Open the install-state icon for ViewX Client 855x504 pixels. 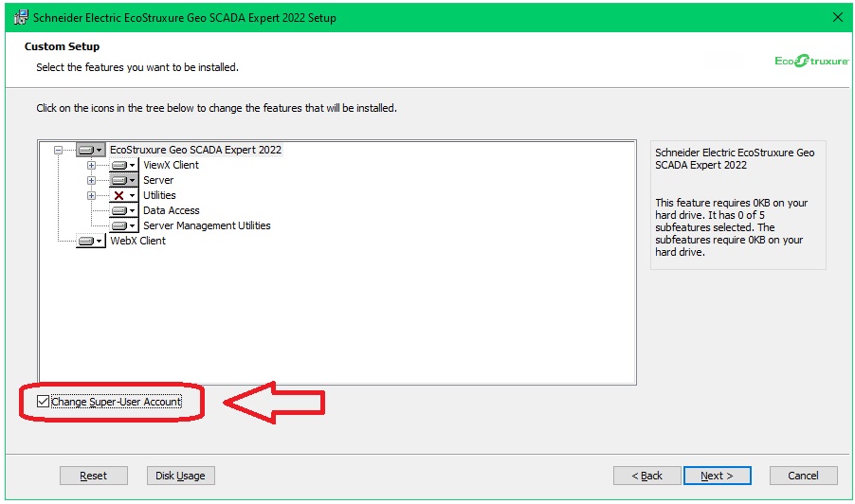124,165
